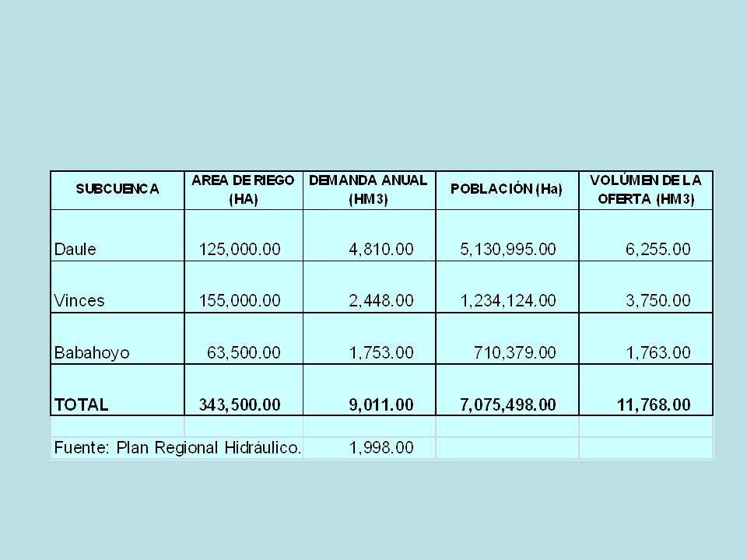Select the POBLACIÓN (Ha) header cell
Viewport: 747px width, 560px height.
(x=507, y=189)
